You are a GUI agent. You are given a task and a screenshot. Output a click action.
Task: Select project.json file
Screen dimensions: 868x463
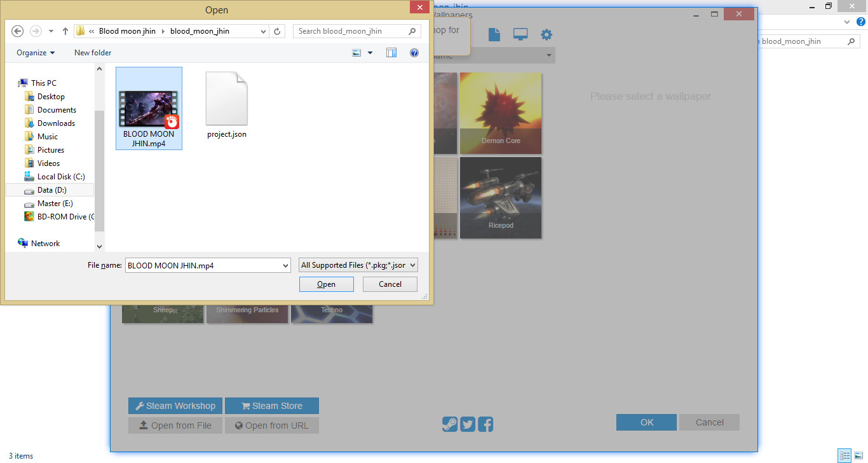227,105
